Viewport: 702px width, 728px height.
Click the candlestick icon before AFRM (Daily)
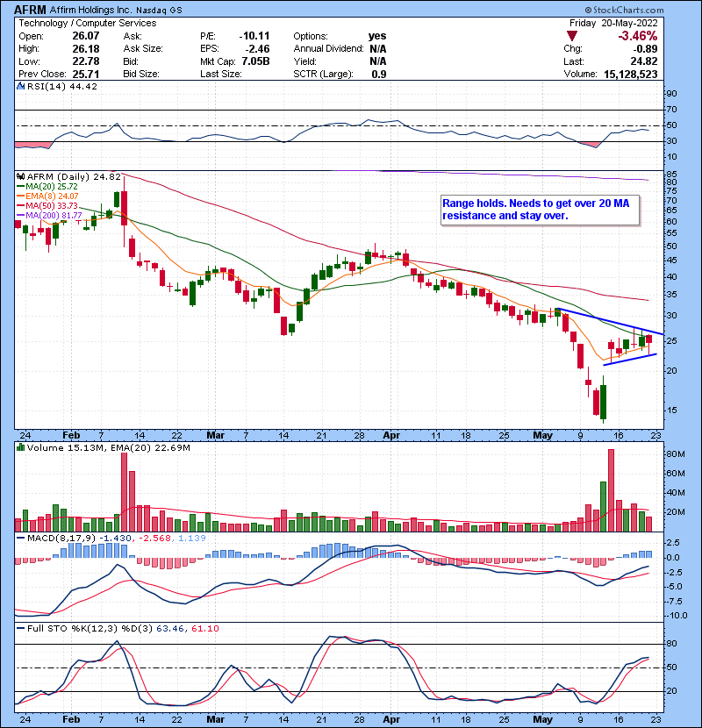click(x=20, y=176)
